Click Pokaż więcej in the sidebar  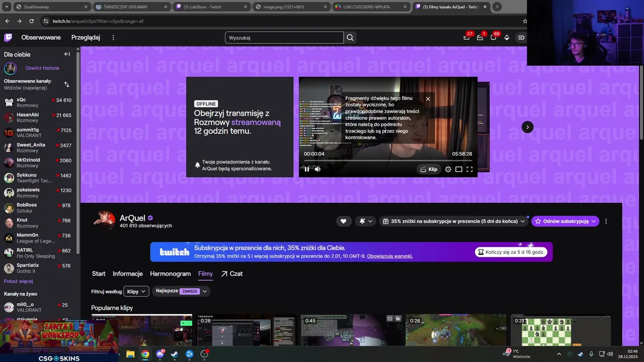[x=19, y=281]
